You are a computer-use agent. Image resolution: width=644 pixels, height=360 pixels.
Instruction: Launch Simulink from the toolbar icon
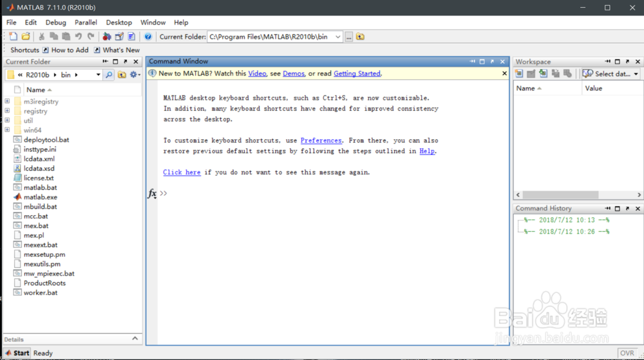[107, 37]
